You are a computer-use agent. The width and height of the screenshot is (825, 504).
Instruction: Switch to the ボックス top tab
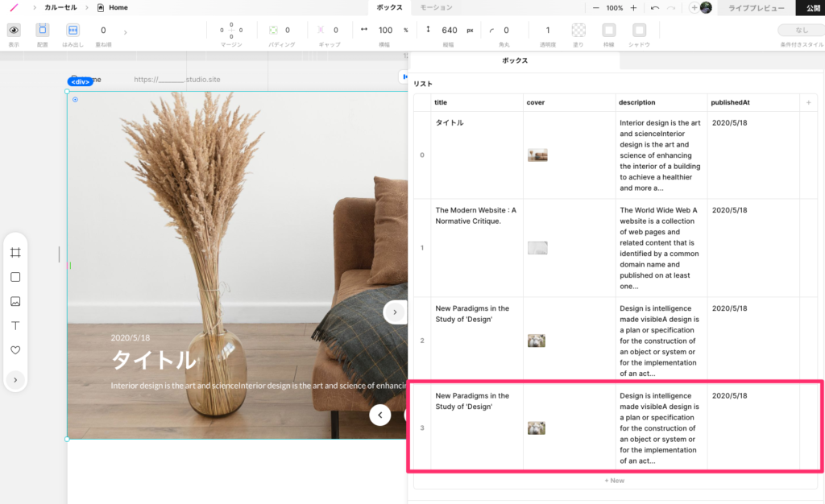click(x=389, y=7)
